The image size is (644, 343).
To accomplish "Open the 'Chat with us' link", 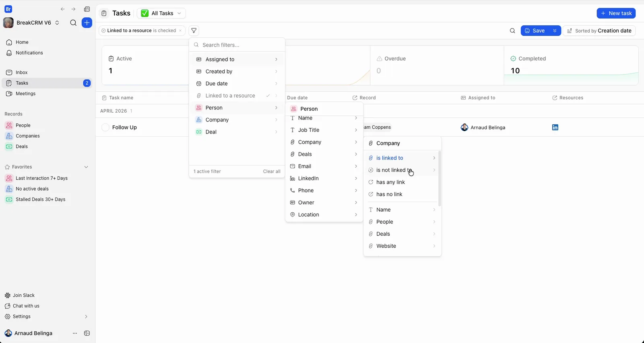I will 26,306.
